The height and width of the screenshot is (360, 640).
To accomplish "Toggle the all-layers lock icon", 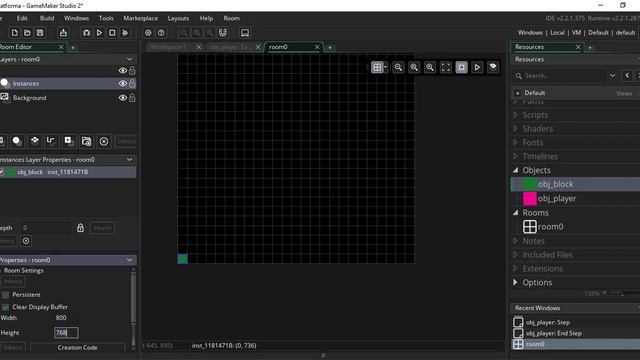I will (132, 71).
